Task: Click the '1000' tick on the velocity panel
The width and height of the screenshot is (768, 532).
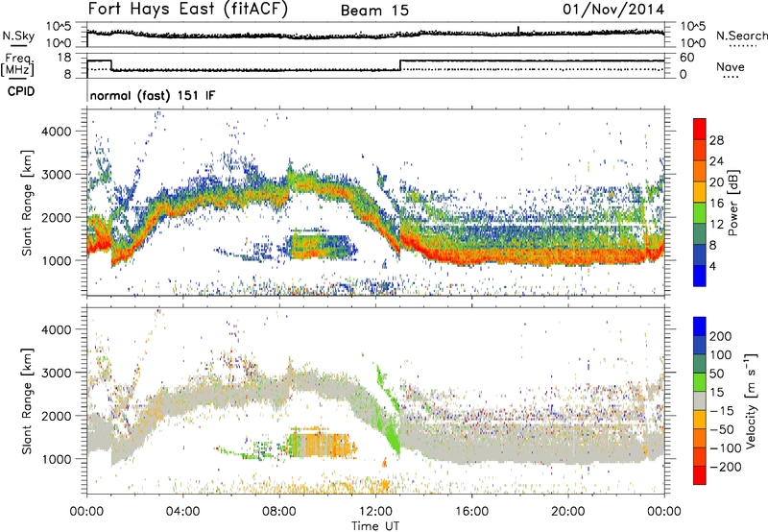Action: pyautogui.click(x=56, y=459)
